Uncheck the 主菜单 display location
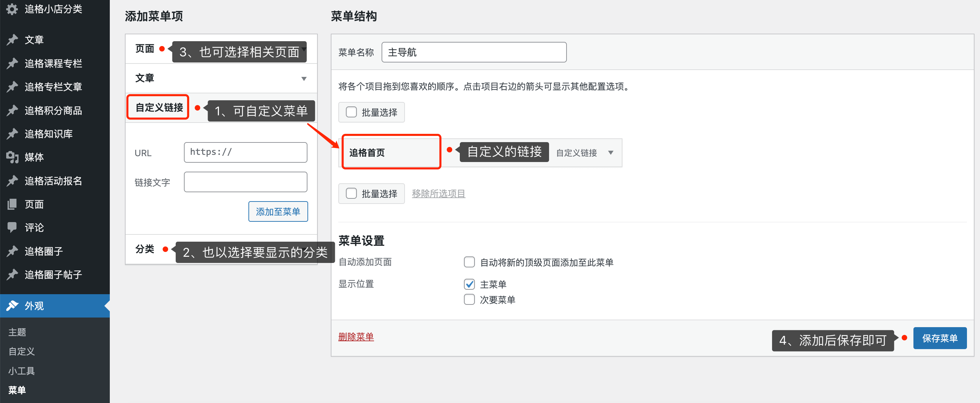 (x=469, y=284)
